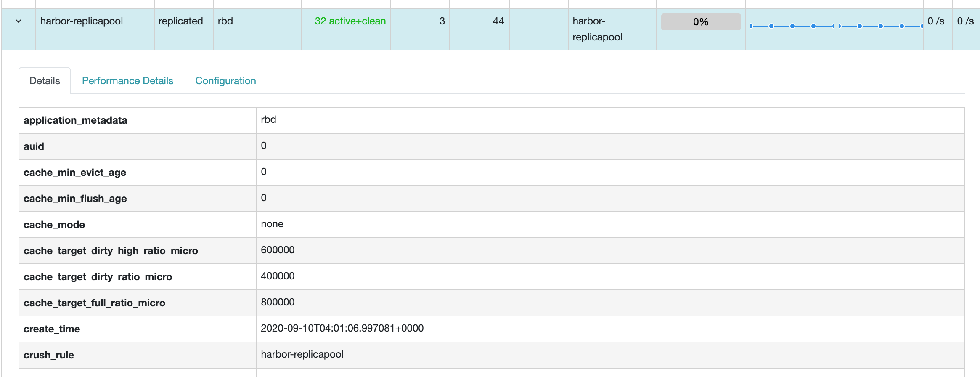Screen dimensions: 980x377
Task: Select the Details tab
Action: pyautogui.click(x=45, y=81)
